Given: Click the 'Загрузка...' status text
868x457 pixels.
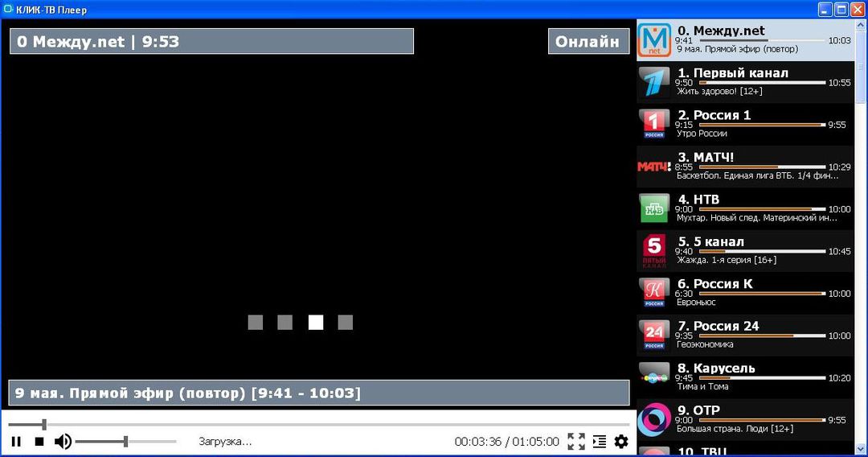Looking at the screenshot, I should [225, 442].
